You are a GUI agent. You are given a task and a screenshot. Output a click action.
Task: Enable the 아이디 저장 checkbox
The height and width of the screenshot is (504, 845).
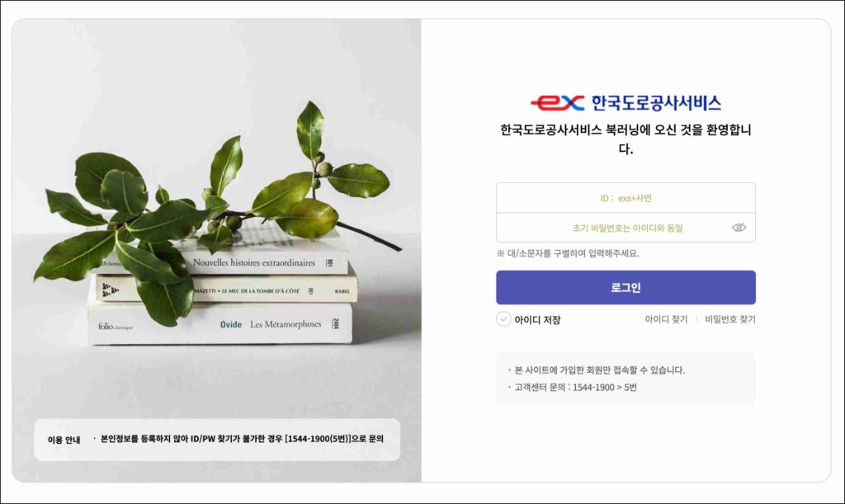[x=503, y=319]
